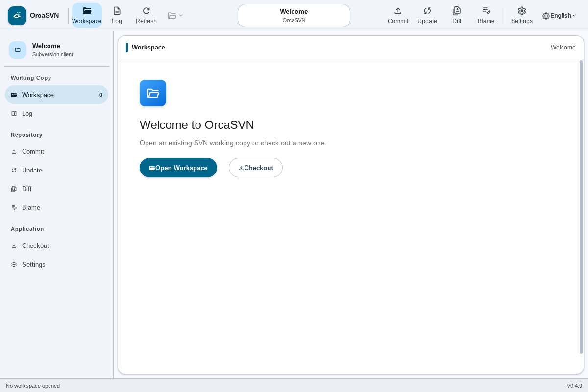Click the 'No workspace opened' status text
Screen dimensions: 588x392
33,386
